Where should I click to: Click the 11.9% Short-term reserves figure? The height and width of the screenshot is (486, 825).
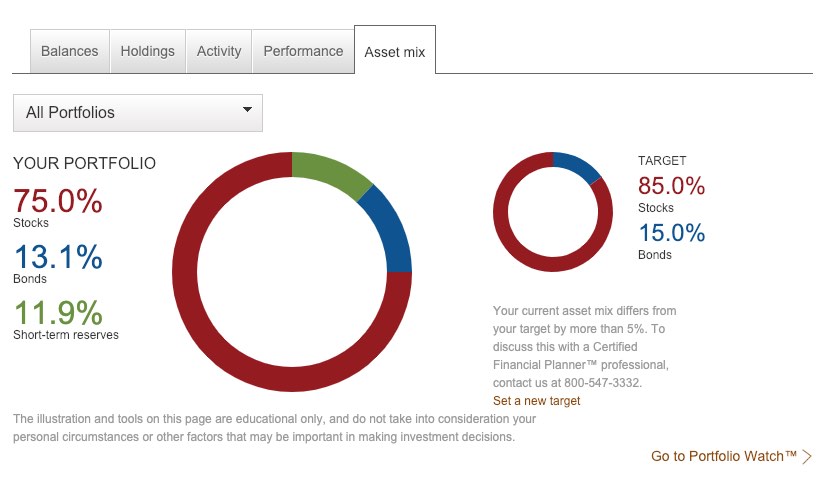[x=58, y=313]
